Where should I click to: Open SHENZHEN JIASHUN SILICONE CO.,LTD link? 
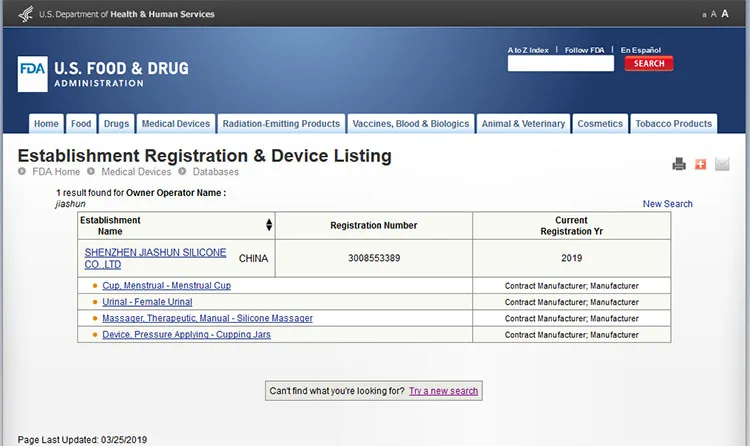155,258
